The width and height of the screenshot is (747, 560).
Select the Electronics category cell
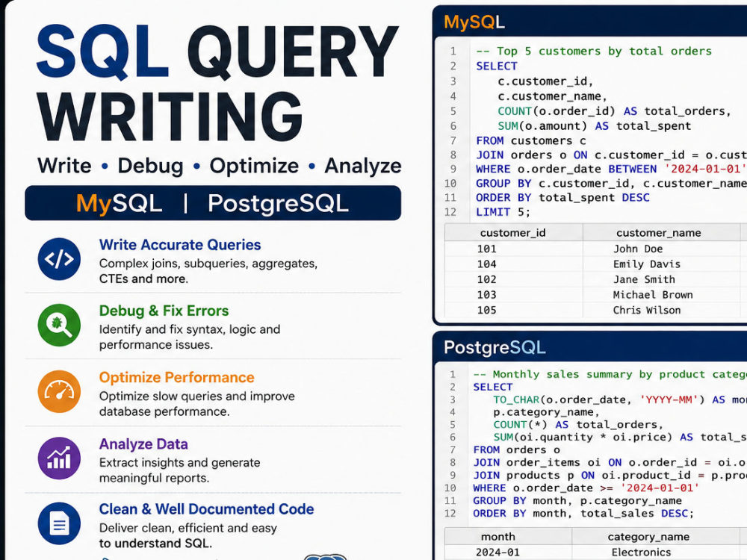641,553
